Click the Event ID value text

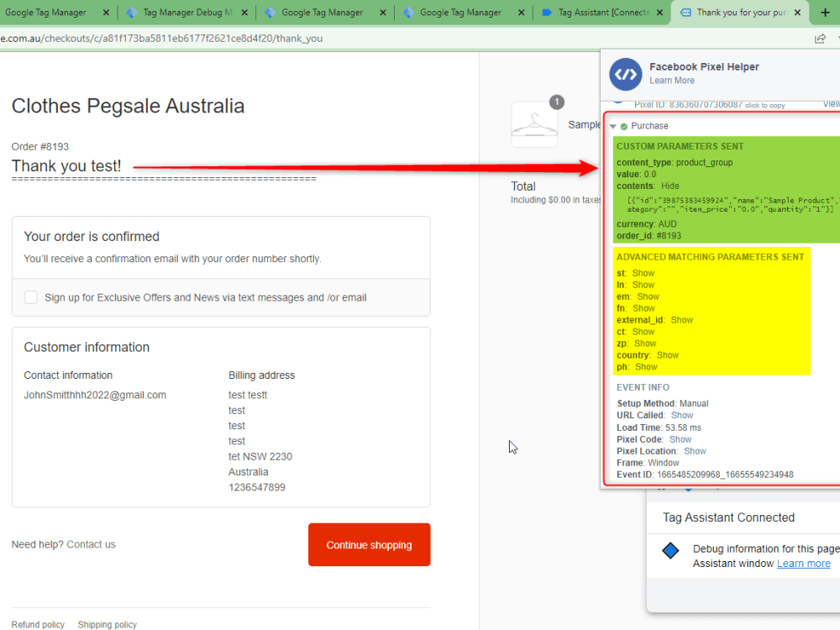[725, 475]
